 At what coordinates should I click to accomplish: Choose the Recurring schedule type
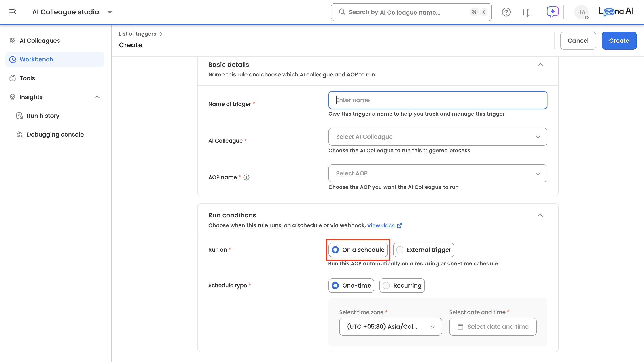pyautogui.click(x=402, y=286)
